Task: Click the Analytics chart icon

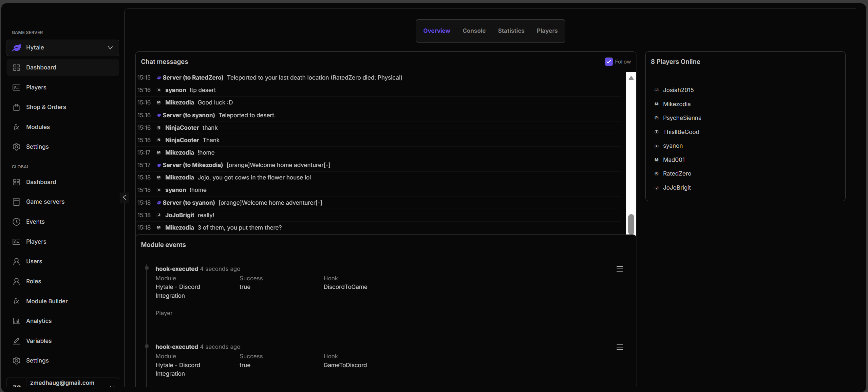Action: click(x=16, y=321)
